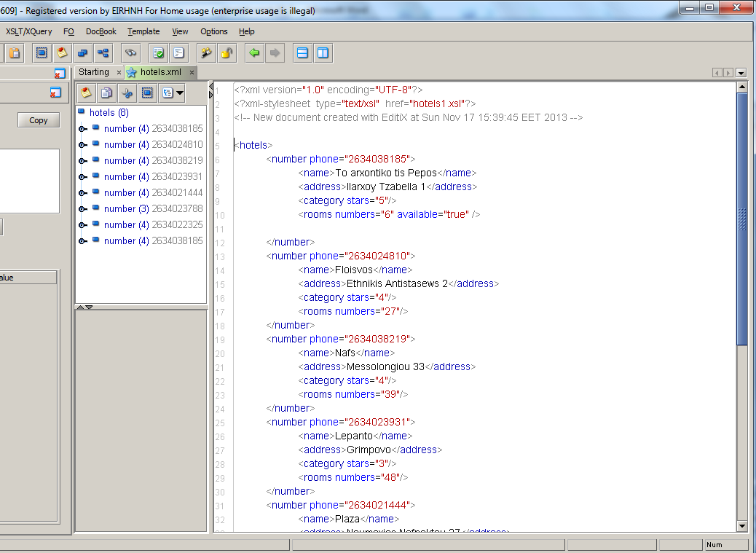
Task: Expand the number 2634023788 tree node
Action: pyautogui.click(x=82, y=209)
